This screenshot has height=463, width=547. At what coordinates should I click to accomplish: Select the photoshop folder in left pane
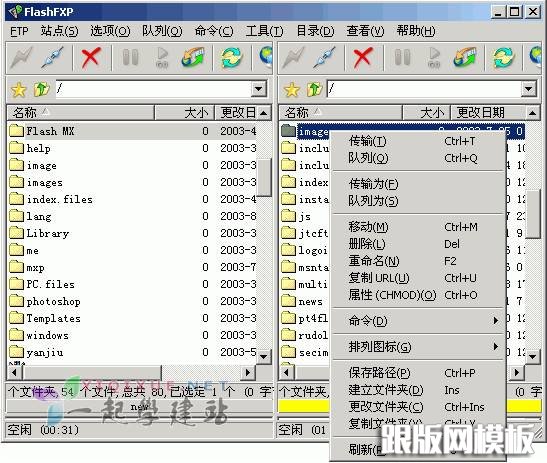pyautogui.click(x=133, y=301)
